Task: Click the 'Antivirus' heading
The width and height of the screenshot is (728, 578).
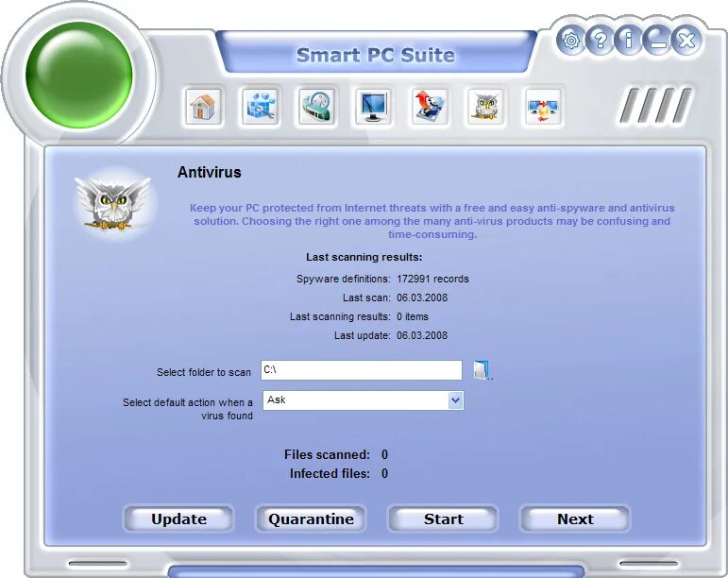Action: pos(210,172)
